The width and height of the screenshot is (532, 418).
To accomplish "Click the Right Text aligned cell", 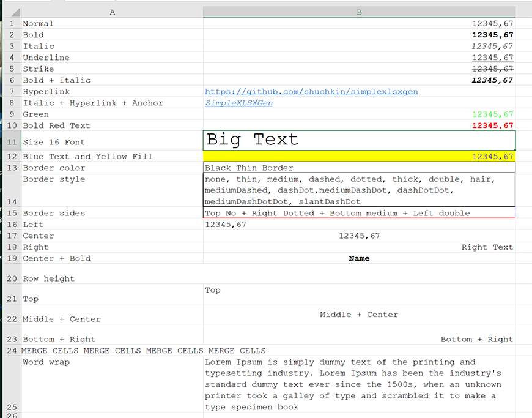I will click(487, 247).
